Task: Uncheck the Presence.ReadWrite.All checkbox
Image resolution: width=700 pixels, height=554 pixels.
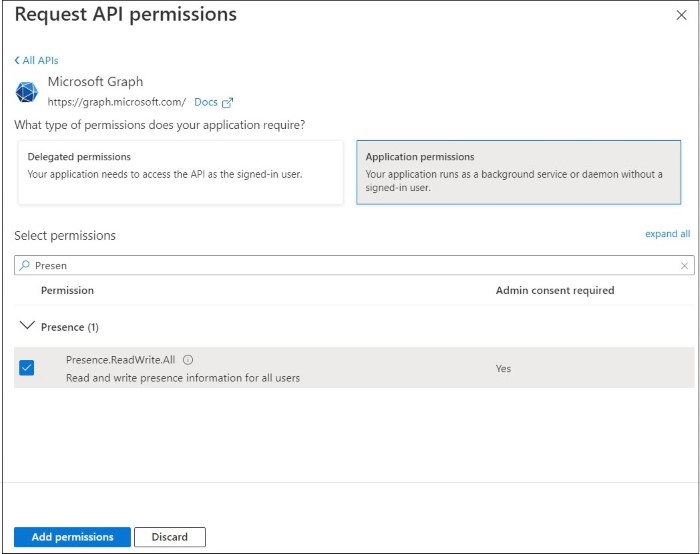Action: (27, 368)
